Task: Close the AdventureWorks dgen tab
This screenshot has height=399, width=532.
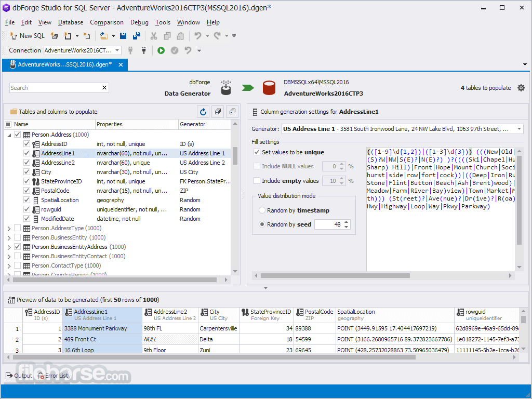Action: [x=121, y=64]
